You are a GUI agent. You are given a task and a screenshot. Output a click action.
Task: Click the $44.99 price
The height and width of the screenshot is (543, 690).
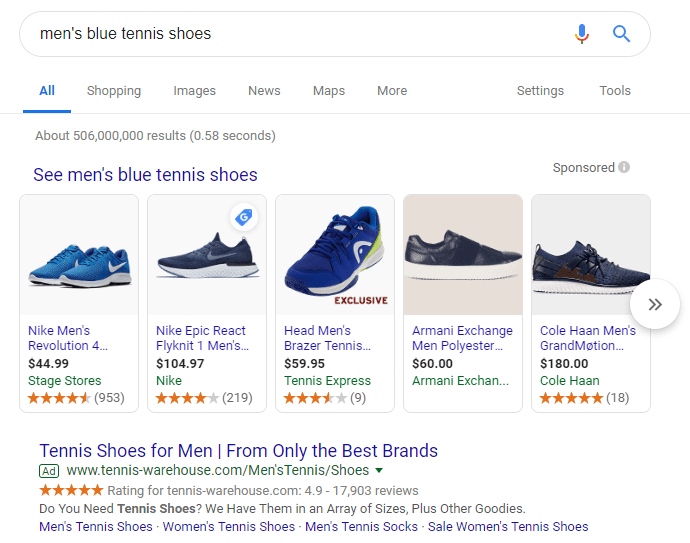[x=48, y=363]
